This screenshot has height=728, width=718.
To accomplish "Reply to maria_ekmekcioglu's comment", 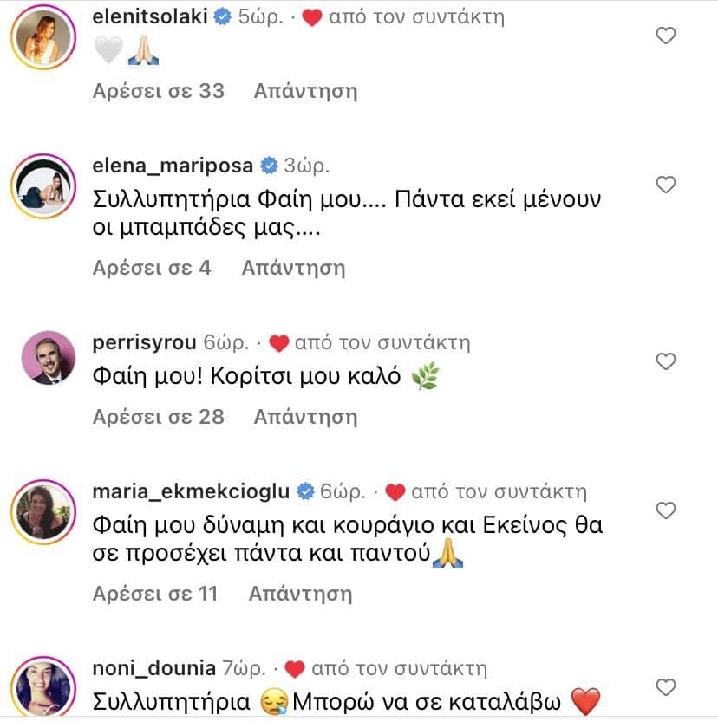I will coord(300,594).
